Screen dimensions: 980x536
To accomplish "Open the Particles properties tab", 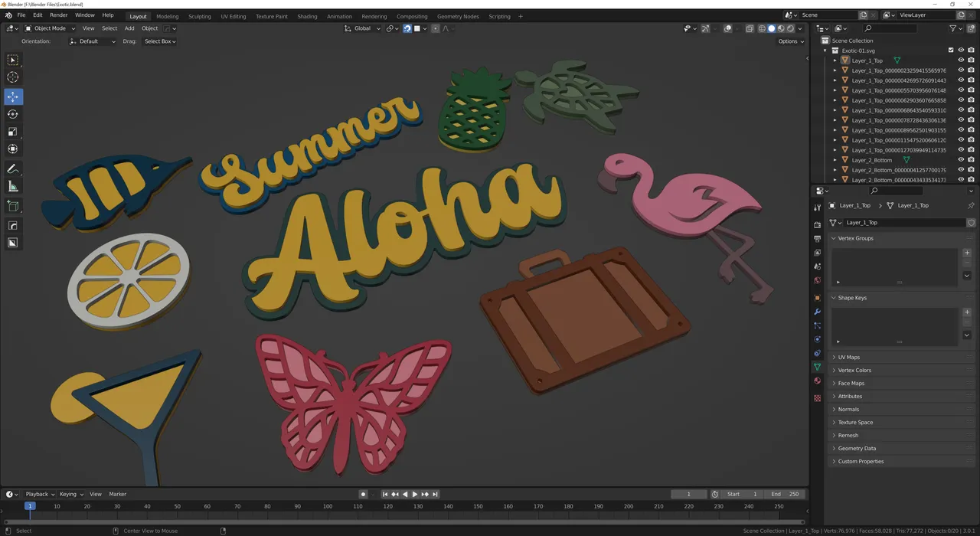I will point(817,325).
